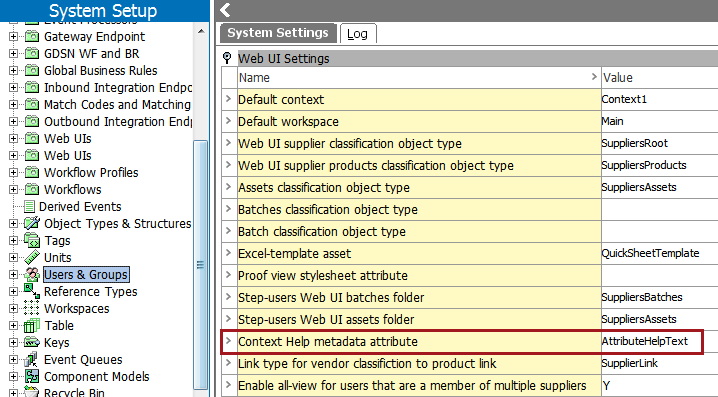The width and height of the screenshot is (718, 397).
Task: Click the Component Models icon
Action: click(x=32, y=376)
